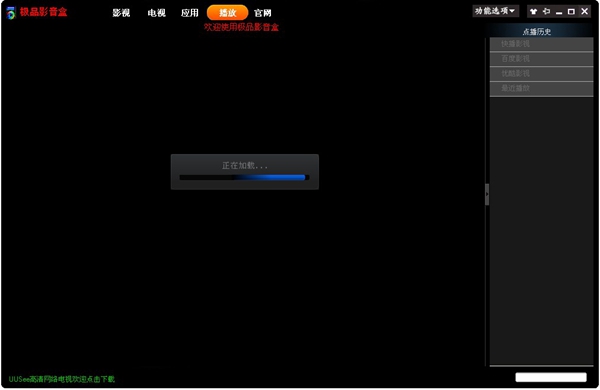This screenshot has width=600, height=390.
Task: Click the 极品影音盒 app logo icon
Action: (11, 13)
